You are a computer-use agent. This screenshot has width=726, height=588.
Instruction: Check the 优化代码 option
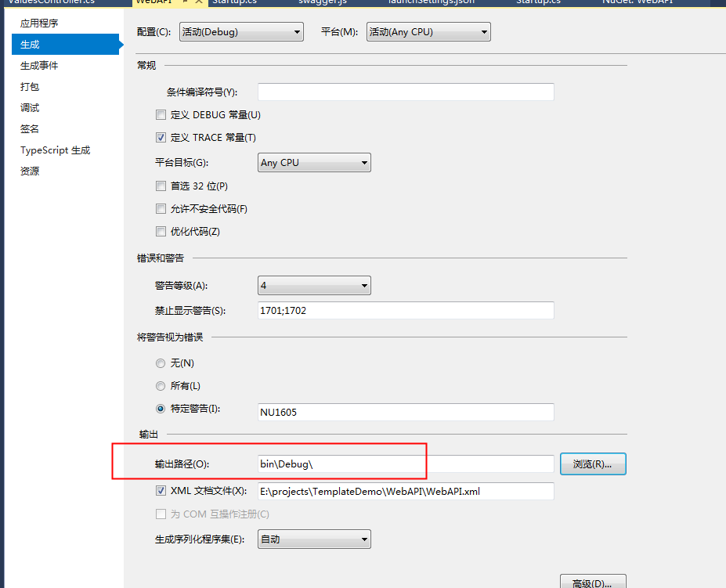tap(161, 232)
